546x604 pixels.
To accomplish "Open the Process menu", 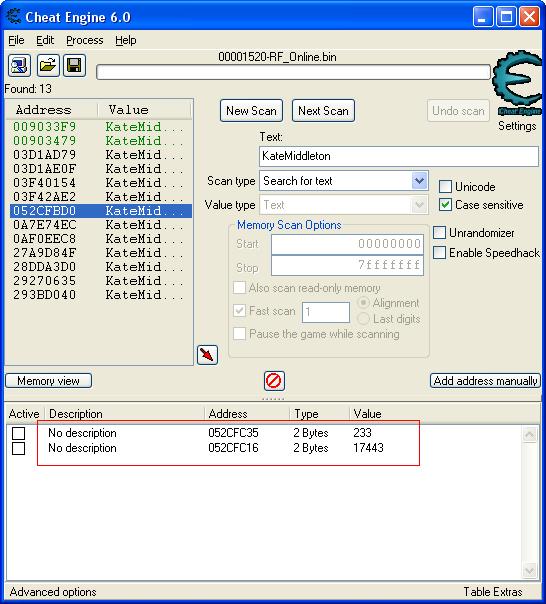I will 85,40.
